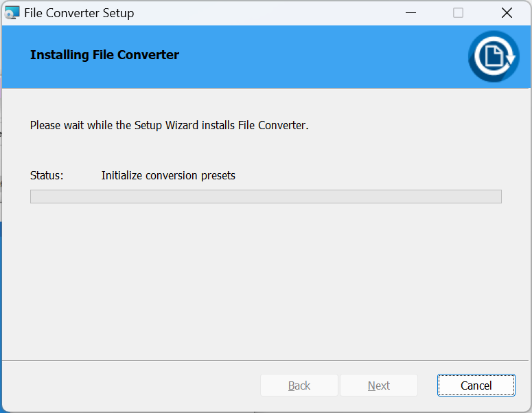Click the empty title bar space before minimize
532x413 pixels.
coord(265,13)
